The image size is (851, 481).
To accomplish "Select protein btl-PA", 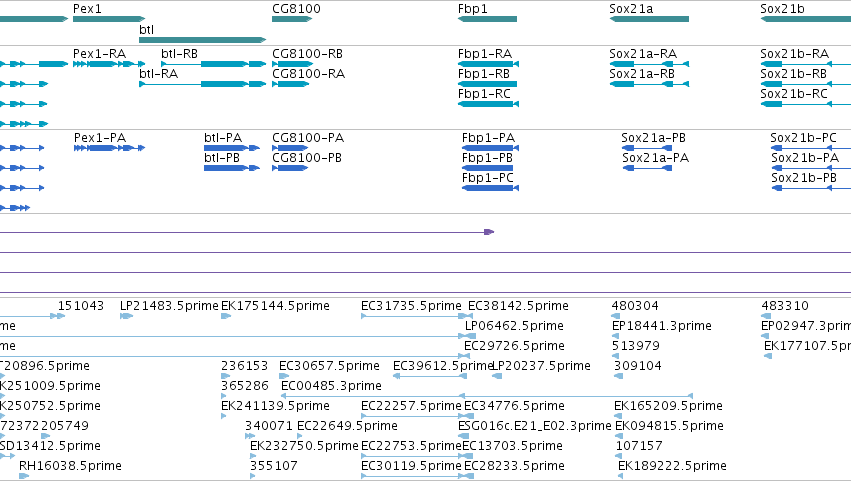I will 223,138.
